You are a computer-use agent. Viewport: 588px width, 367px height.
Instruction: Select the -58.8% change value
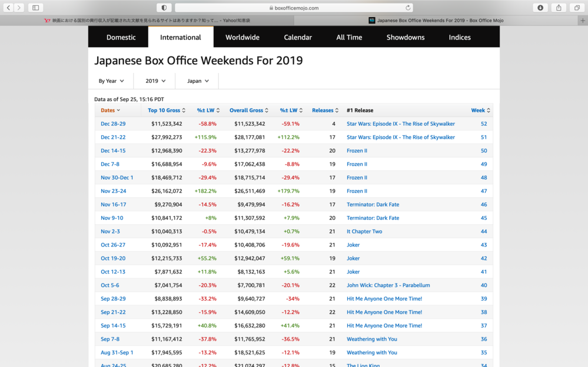click(x=207, y=124)
